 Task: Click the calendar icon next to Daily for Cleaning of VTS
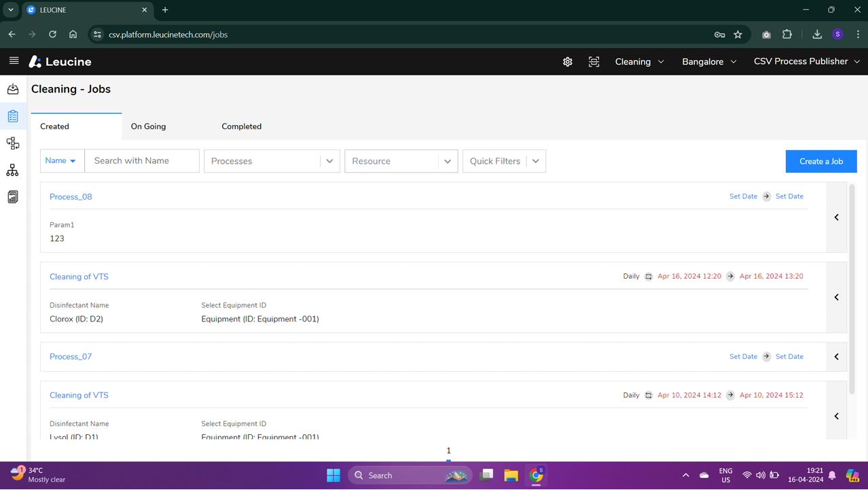(x=648, y=277)
